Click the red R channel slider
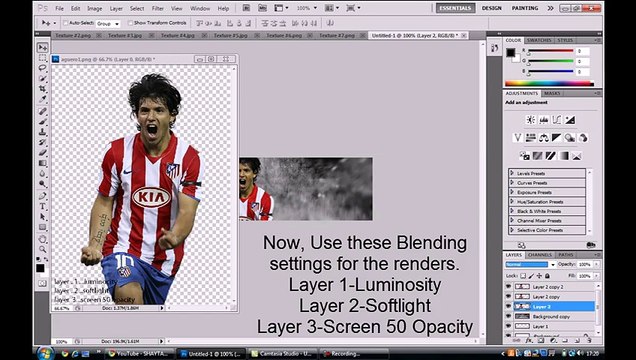Image resolution: width=636 pixels, height=360 pixels. (550, 51)
